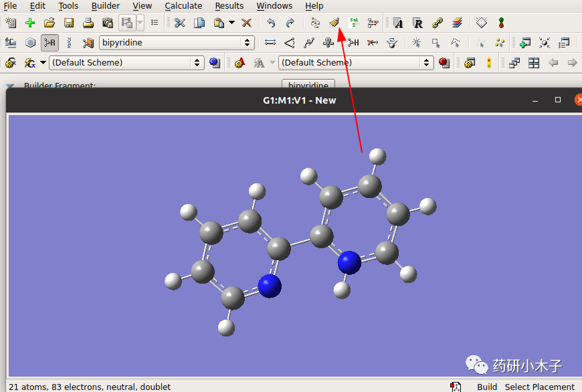
Task: Open the Gaussian Calculation Setup gear icon
Action: point(11,63)
